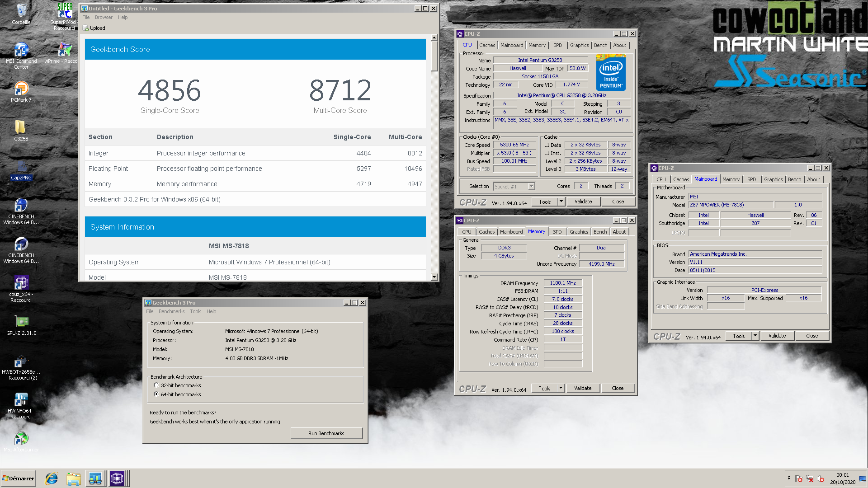Open Internet Explorer in taskbar
This screenshot has width=868, height=488.
pyautogui.click(x=52, y=479)
